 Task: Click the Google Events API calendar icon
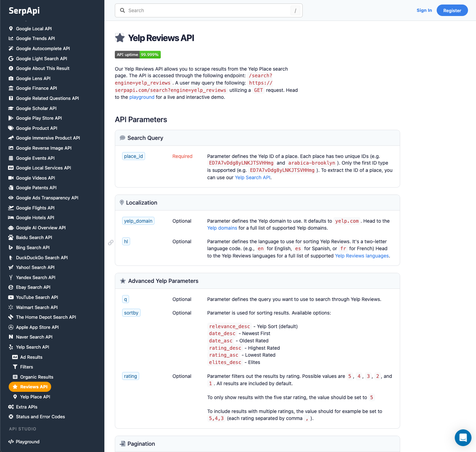tap(11, 158)
